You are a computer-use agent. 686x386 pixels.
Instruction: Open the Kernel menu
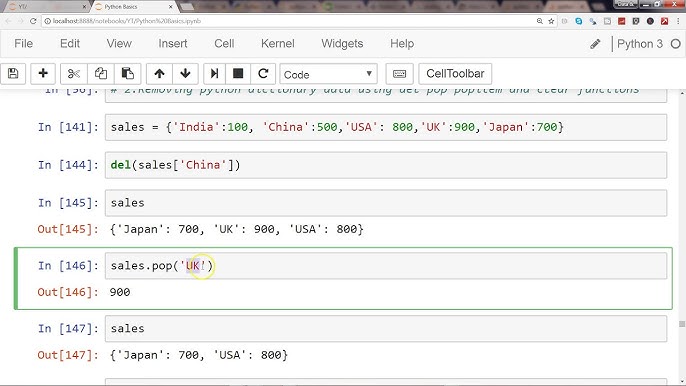(277, 44)
